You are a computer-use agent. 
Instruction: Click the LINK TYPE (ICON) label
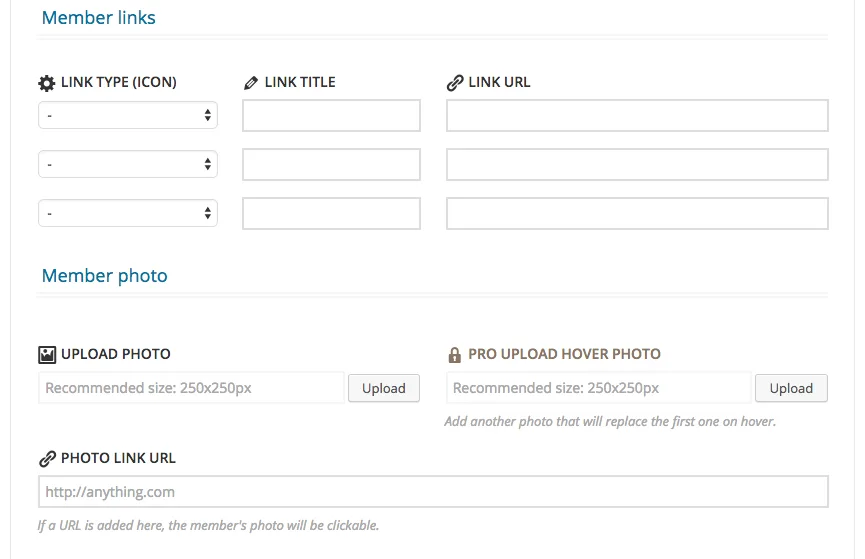tap(119, 82)
